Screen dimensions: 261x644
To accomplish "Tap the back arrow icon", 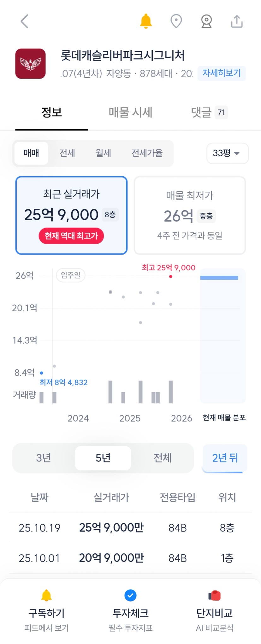I will point(25,21).
